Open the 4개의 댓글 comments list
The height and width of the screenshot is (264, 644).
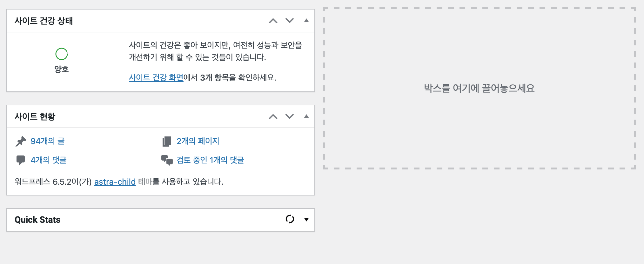pos(49,160)
